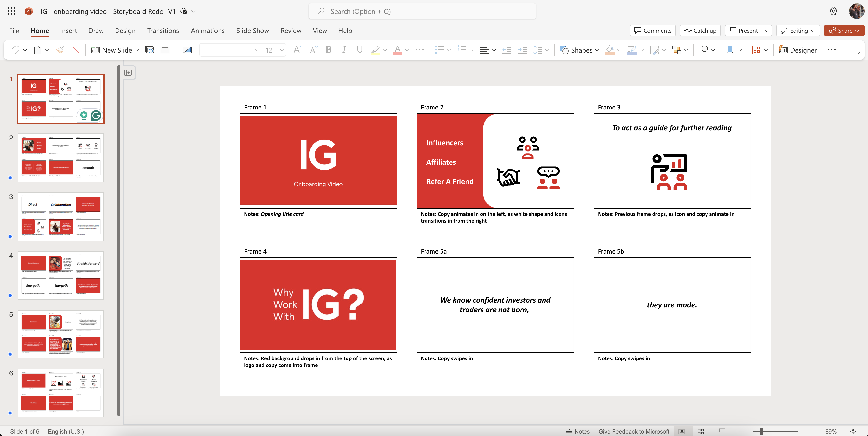Toggle the Notes pane in status bar

(x=578, y=431)
